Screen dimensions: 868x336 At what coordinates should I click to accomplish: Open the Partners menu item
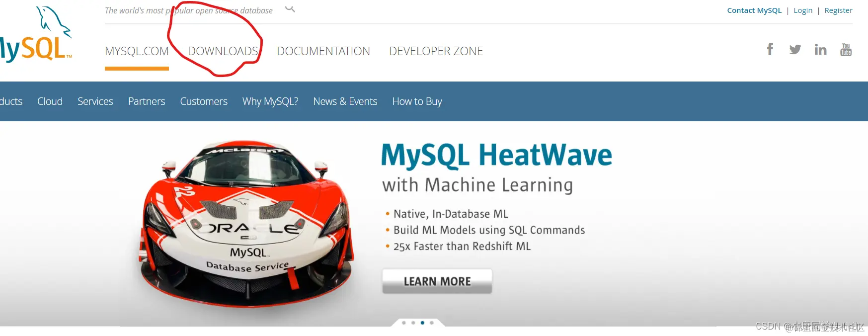tap(147, 101)
